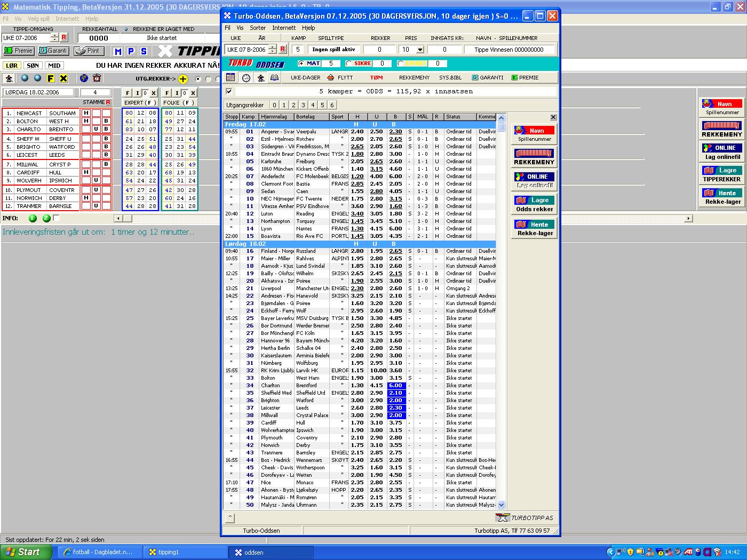Close the side button panel with X
Image resolution: width=747 pixels, height=560 pixels.
point(553,117)
